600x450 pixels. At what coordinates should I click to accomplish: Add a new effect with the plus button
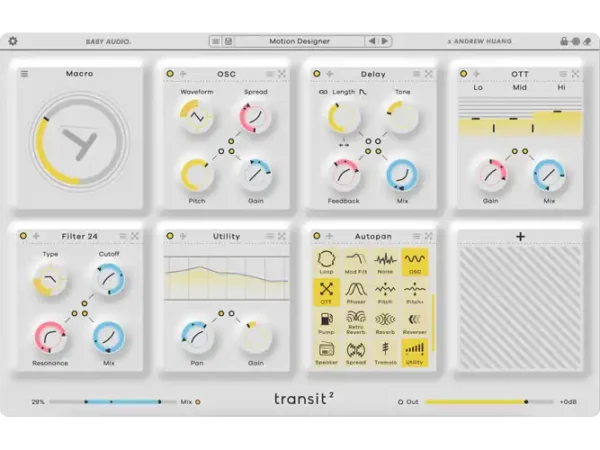click(520, 236)
